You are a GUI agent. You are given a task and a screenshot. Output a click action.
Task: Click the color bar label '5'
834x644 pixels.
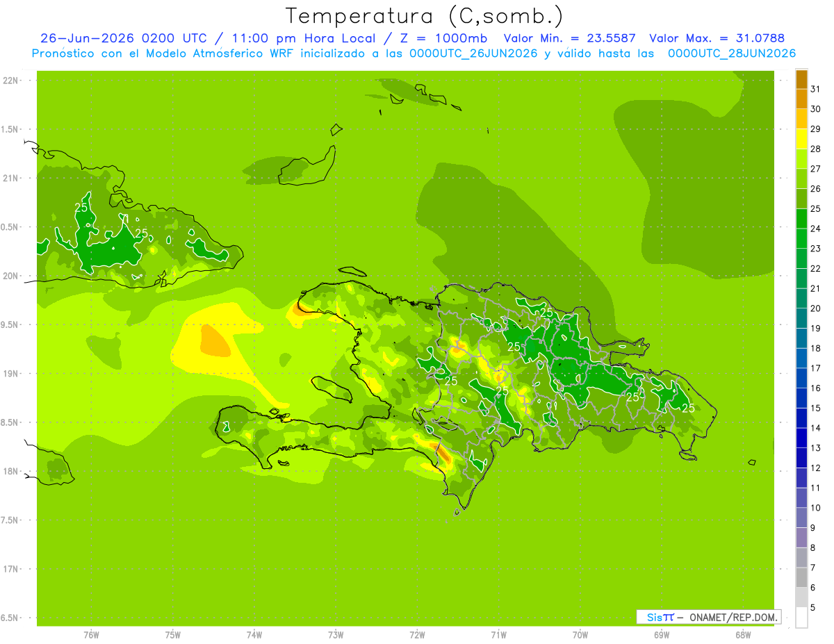(813, 607)
